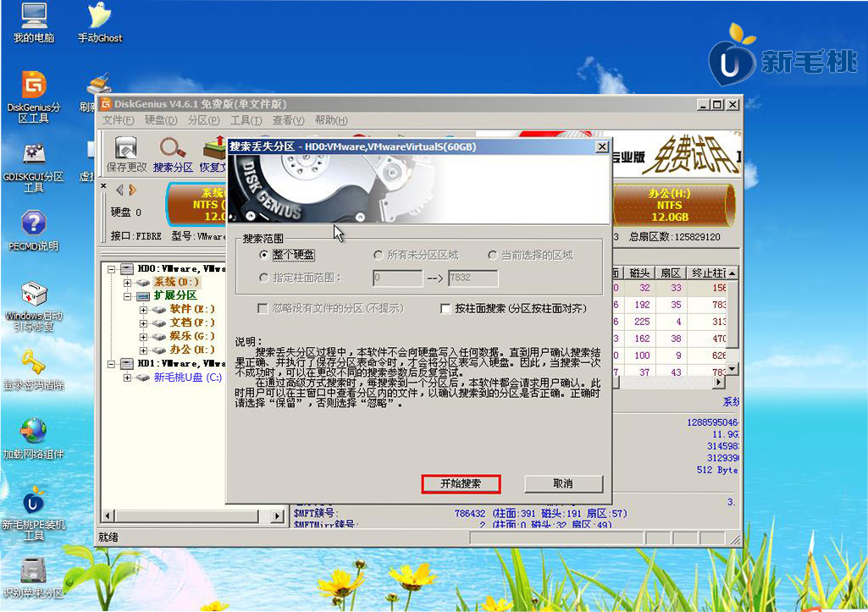Select 文档(F:) in the disk tree

(191, 323)
